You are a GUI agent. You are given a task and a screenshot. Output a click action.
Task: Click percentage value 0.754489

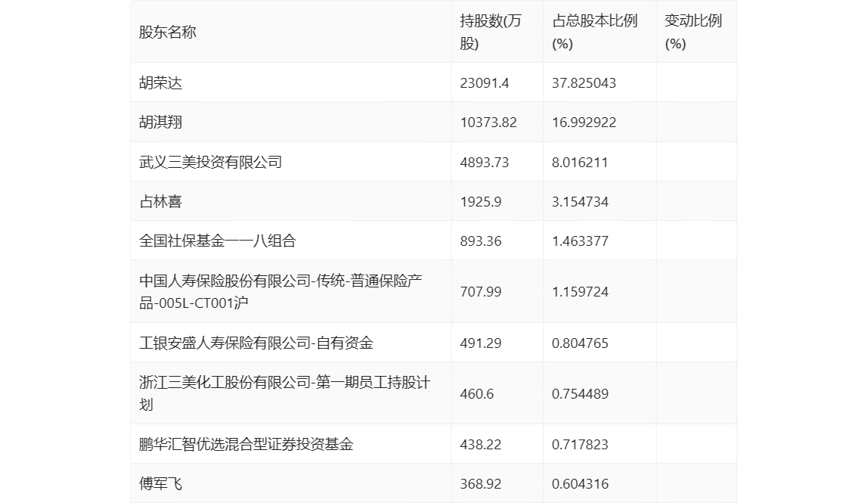pyautogui.click(x=580, y=394)
